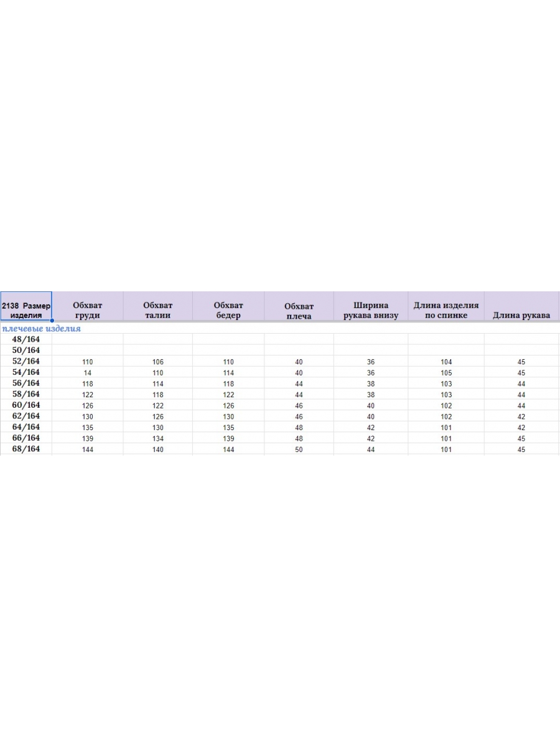Click chest girth value 14 in row 54/164
This screenshot has height=747, width=560.
click(x=87, y=373)
